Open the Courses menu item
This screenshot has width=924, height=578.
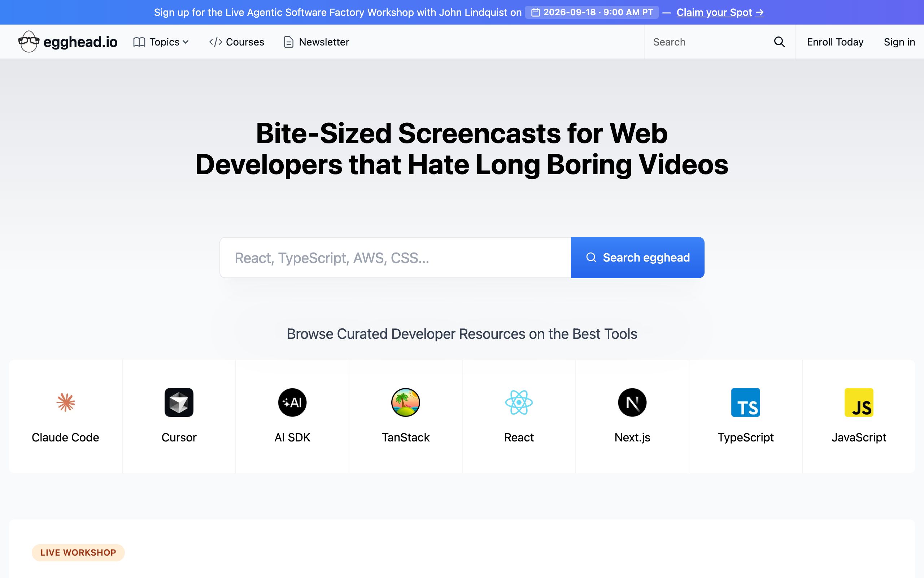point(236,42)
